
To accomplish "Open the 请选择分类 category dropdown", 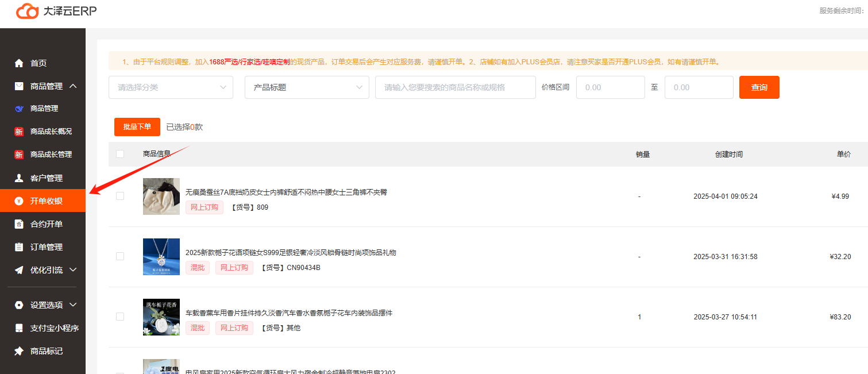I will [171, 87].
